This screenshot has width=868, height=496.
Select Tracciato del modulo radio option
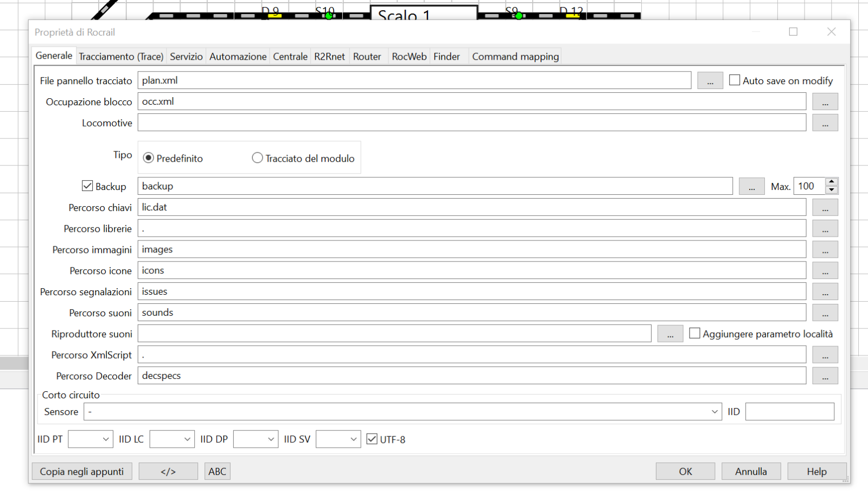point(257,158)
